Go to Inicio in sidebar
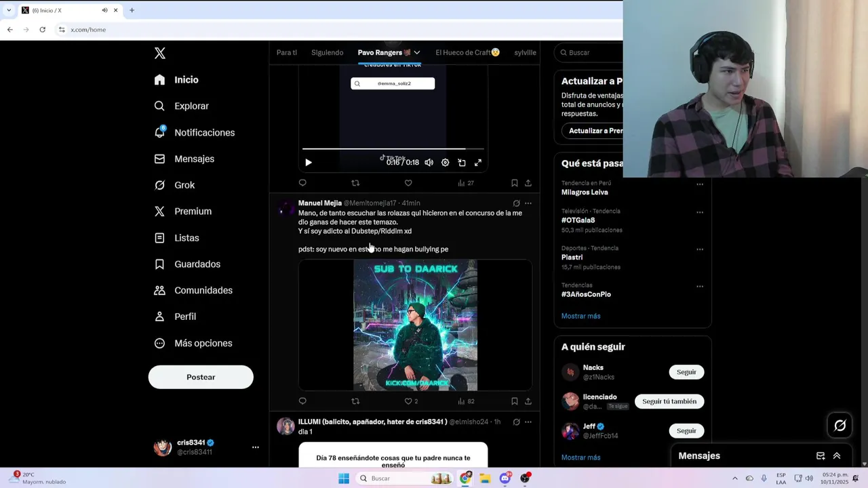The image size is (868, 488). click(176, 80)
